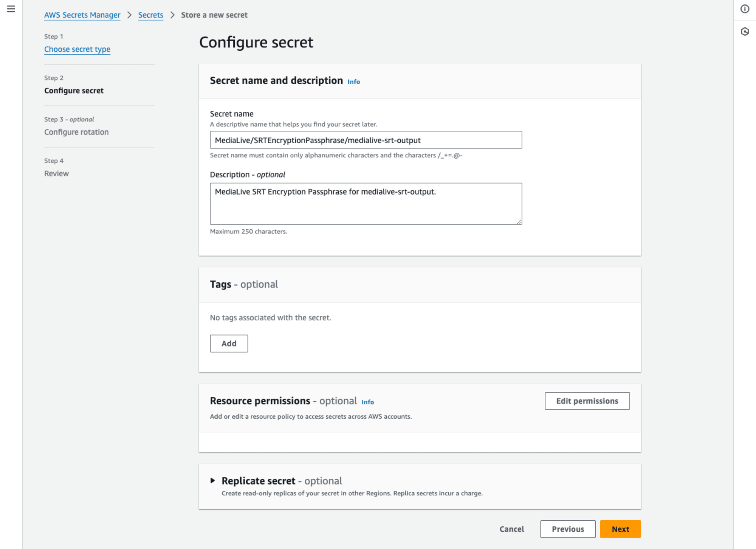Select Configure secret step label

(74, 91)
